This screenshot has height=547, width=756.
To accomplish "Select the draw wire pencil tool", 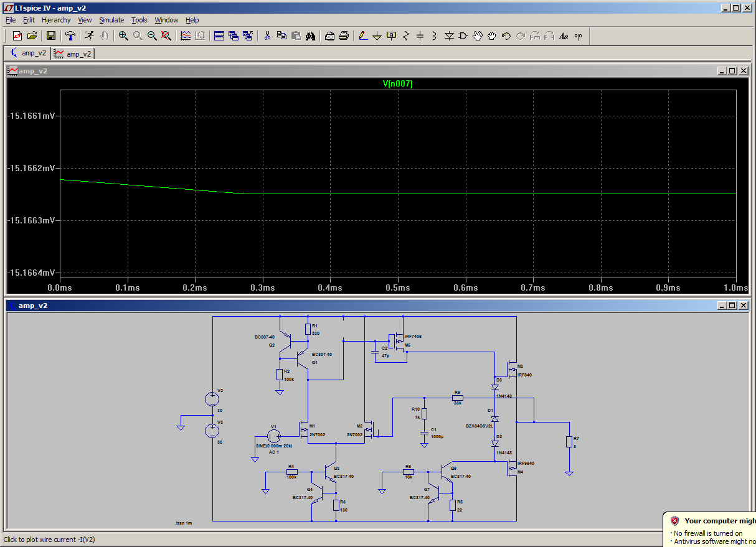I will 363,36.
